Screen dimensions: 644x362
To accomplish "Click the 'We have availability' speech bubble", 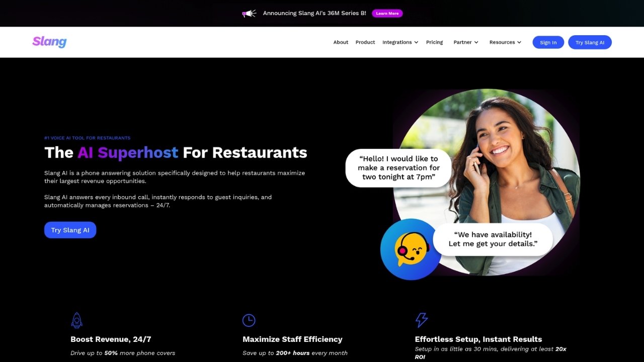I will pyautogui.click(x=493, y=239).
